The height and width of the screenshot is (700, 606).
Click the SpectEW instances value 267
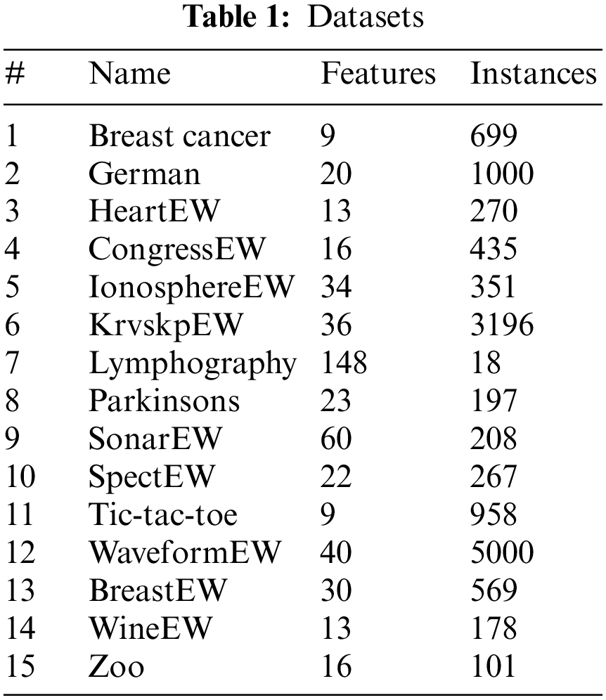point(494,477)
